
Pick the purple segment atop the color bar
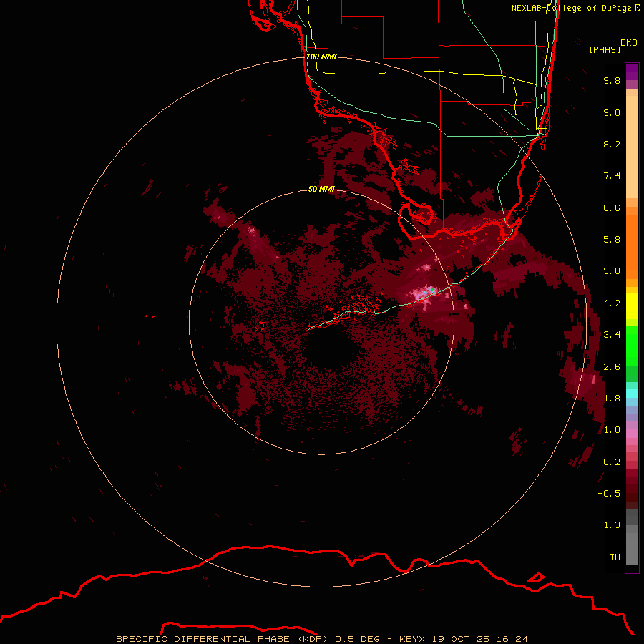click(x=632, y=72)
